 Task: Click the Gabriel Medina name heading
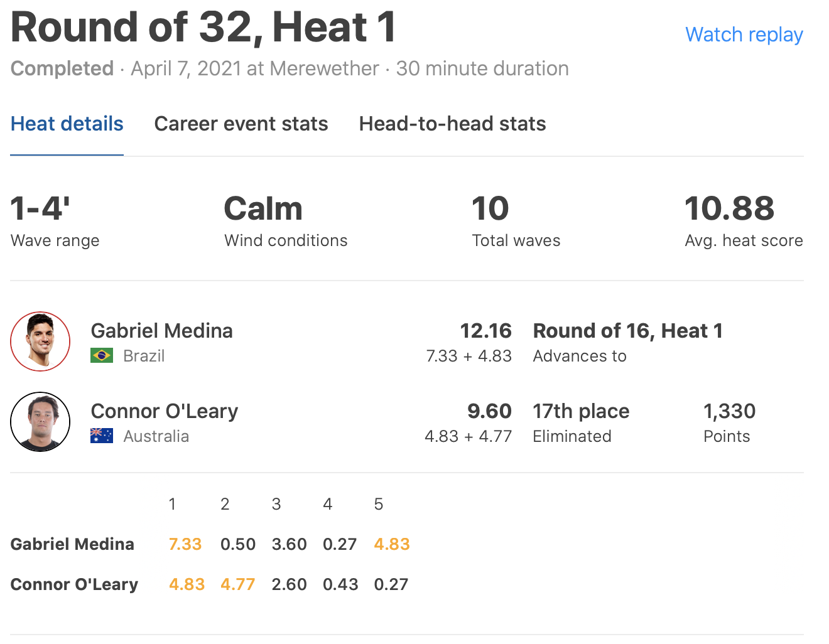(x=162, y=331)
